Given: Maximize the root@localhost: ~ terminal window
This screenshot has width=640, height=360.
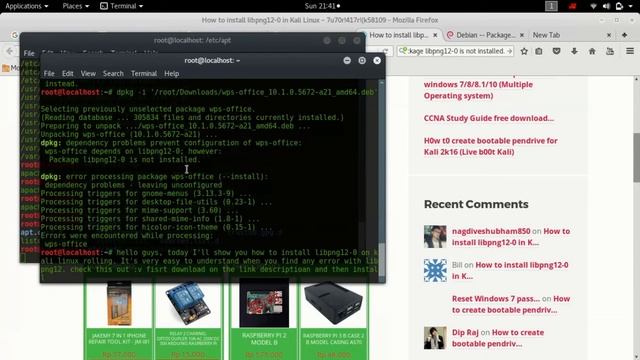Looking at the screenshot, I should (362, 60).
